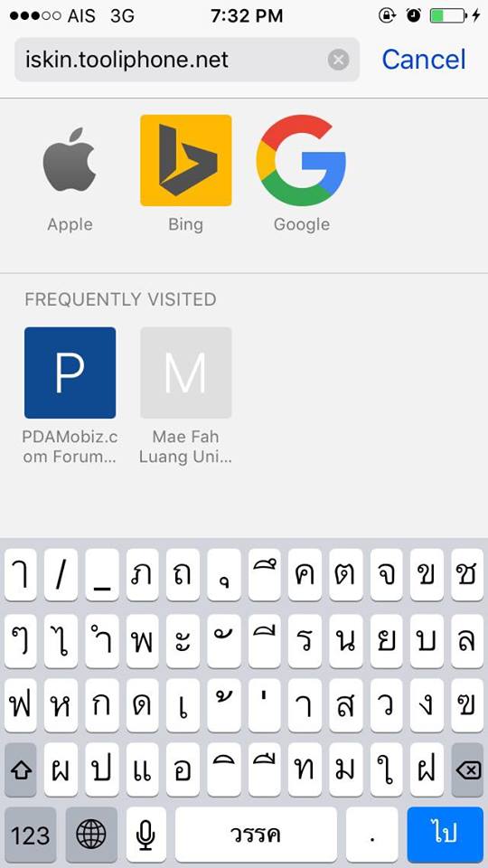Screen dimensions: 488x868
Task: Clear the URL field text
Action: point(338,60)
